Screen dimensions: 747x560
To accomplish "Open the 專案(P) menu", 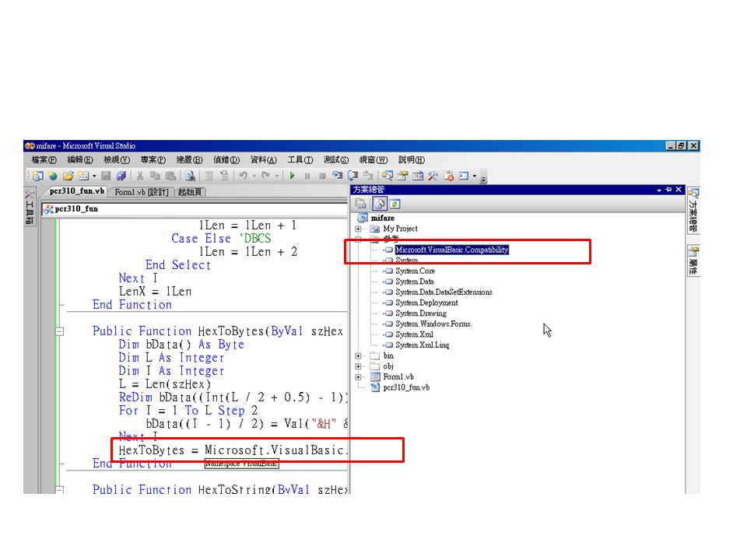I will pos(153,159).
